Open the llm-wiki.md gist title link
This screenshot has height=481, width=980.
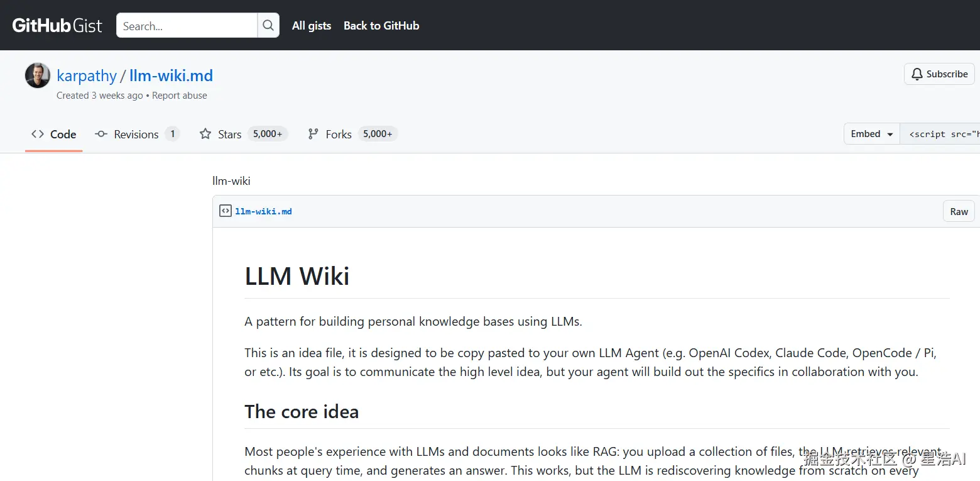(171, 76)
